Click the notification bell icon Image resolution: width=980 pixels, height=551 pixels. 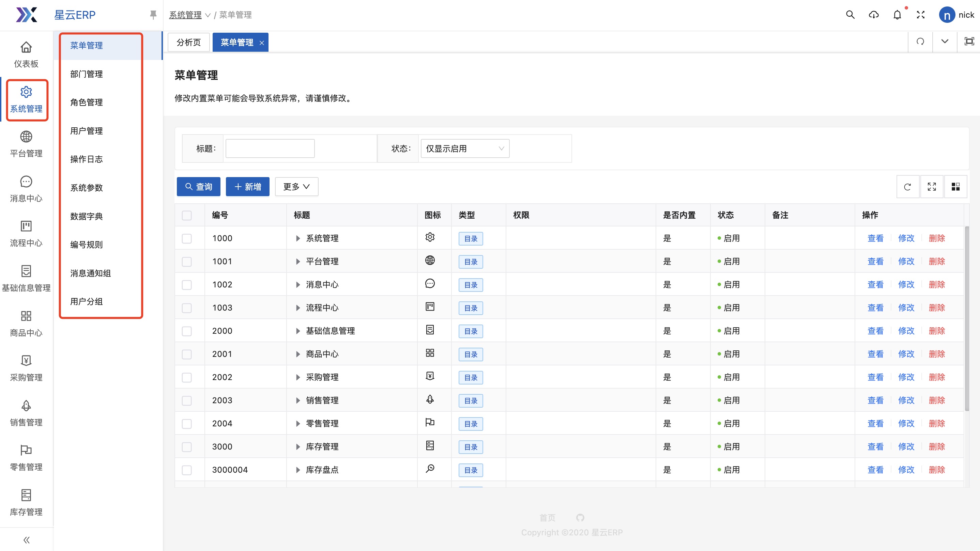[x=897, y=15]
